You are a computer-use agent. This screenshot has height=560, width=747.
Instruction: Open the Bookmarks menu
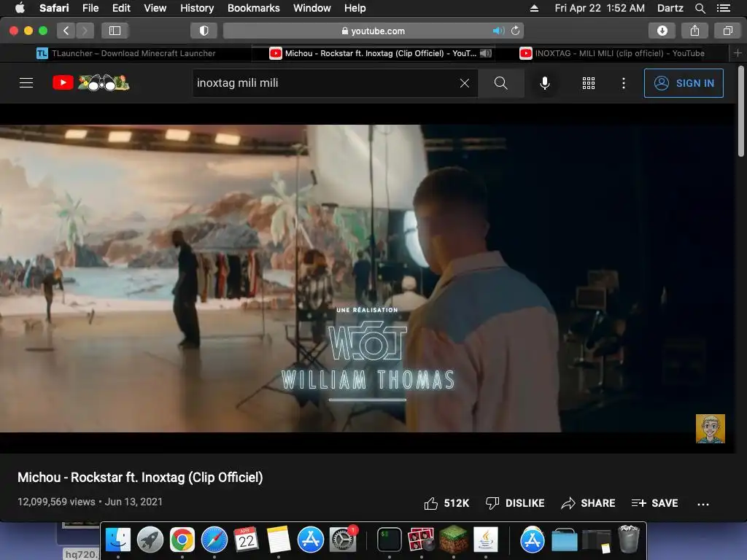click(x=253, y=8)
